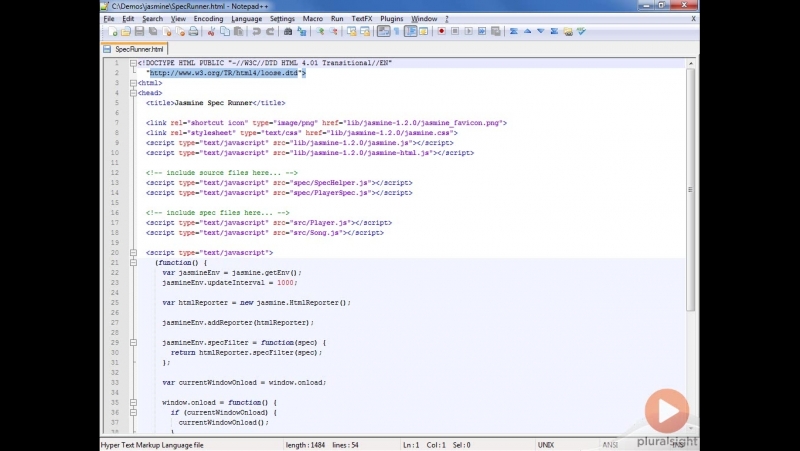Open the Encoding menu
The image size is (800, 451).
point(208,19)
